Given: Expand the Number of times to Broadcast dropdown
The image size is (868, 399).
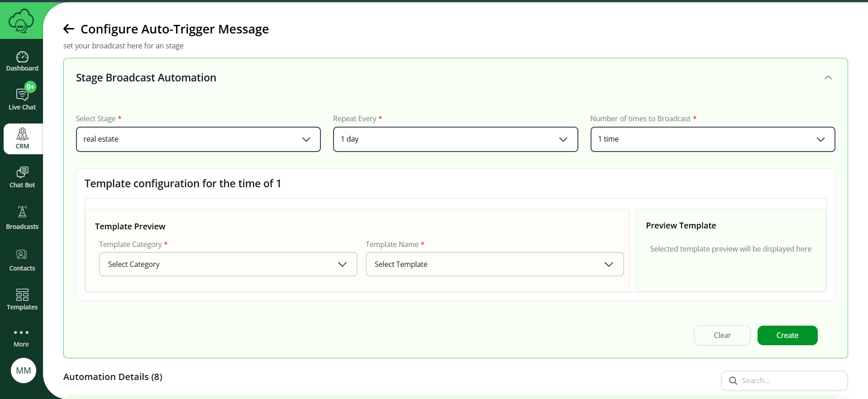Looking at the screenshot, I should (x=712, y=139).
